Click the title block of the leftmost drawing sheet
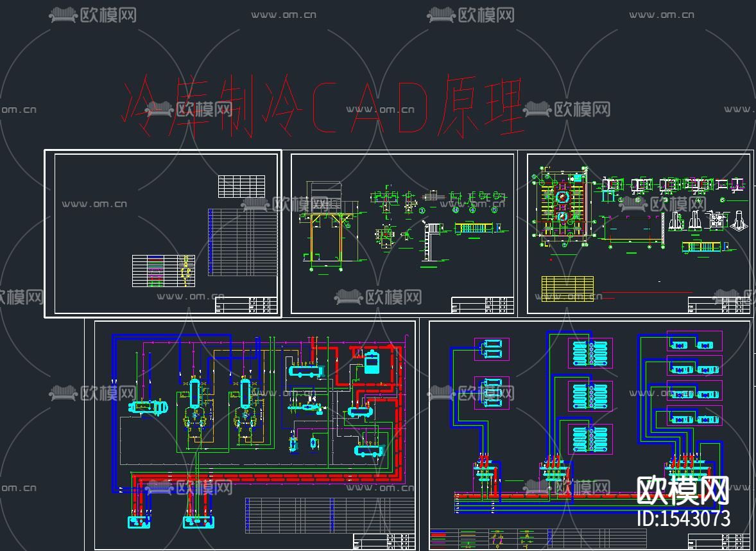The height and width of the screenshot is (551, 756). coord(247,306)
